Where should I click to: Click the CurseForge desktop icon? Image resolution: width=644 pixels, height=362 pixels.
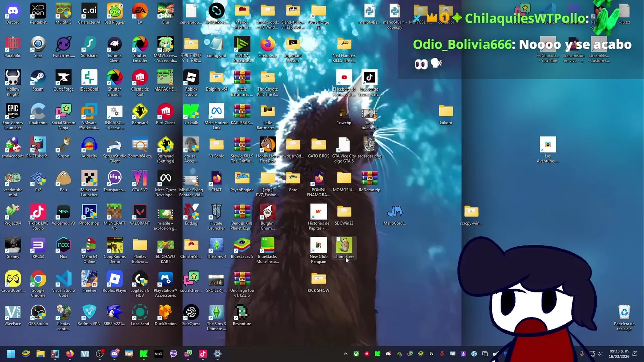(x=63, y=81)
